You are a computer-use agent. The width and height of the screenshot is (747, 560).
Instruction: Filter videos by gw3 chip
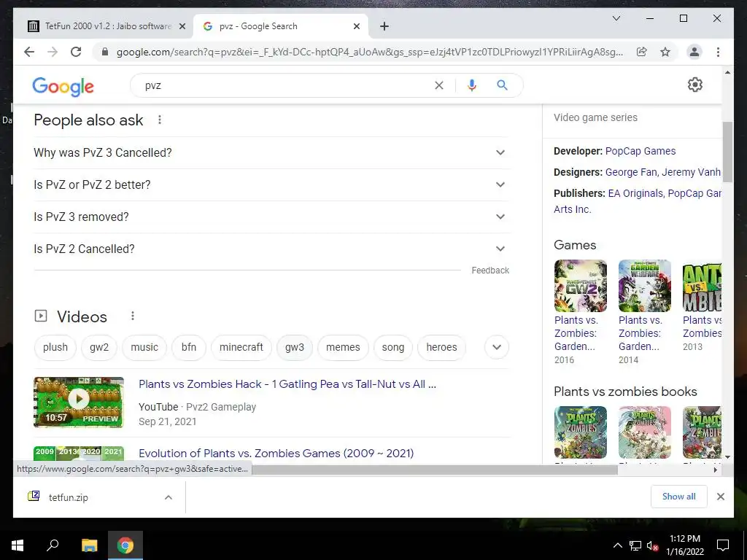(295, 347)
